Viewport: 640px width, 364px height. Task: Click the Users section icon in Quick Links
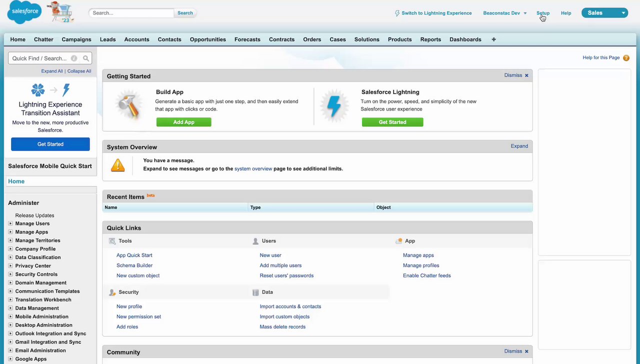255,241
